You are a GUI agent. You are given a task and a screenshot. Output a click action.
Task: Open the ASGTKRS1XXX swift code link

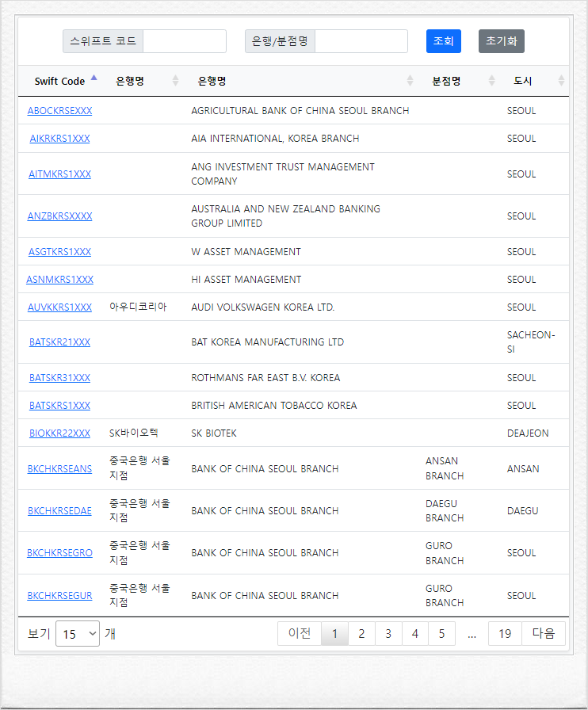(x=59, y=251)
